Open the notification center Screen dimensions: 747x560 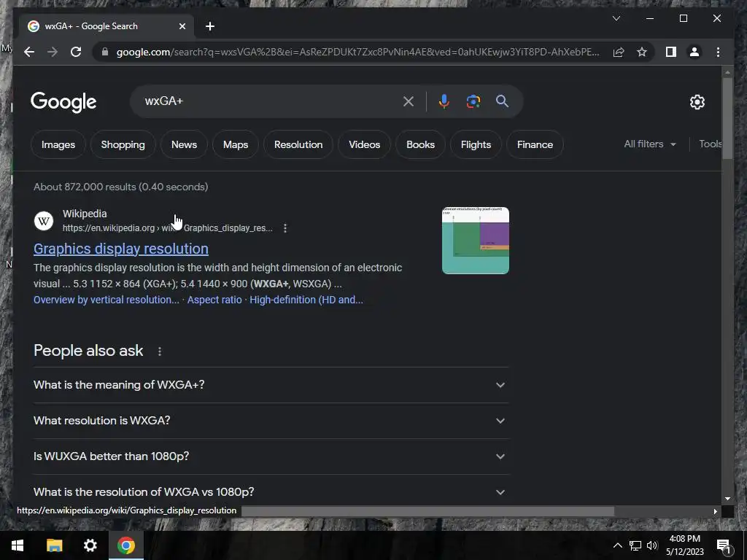point(724,546)
